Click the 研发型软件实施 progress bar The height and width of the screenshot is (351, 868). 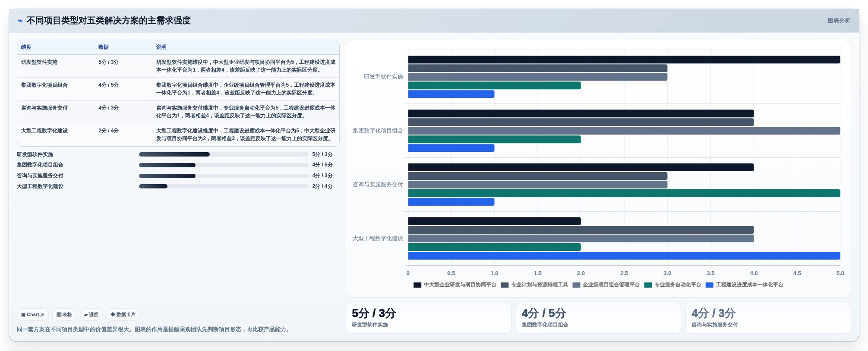click(224, 154)
